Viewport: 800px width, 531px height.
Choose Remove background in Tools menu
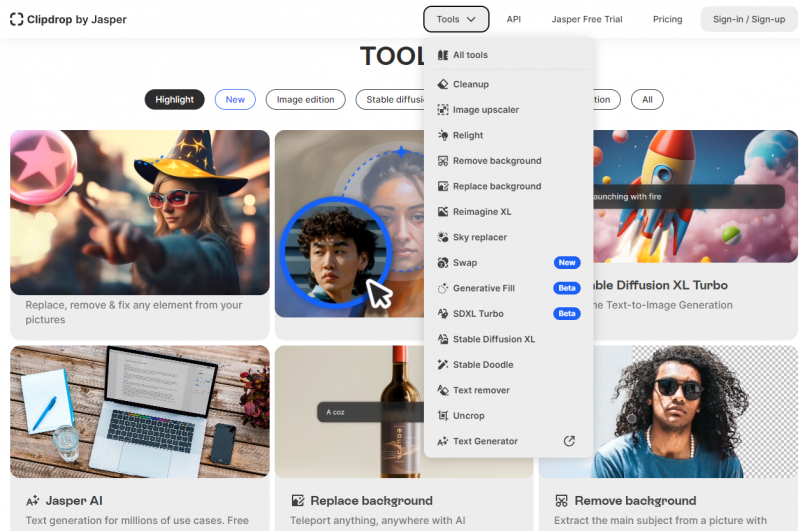point(508,161)
